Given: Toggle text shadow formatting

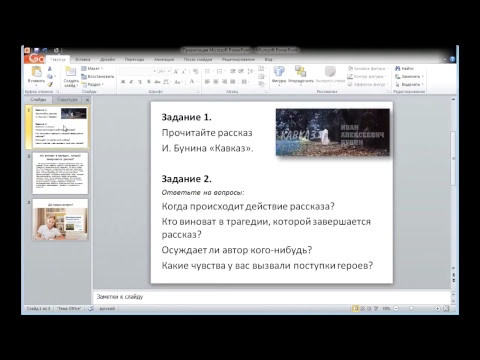Looking at the screenshot, I should tap(149, 82).
